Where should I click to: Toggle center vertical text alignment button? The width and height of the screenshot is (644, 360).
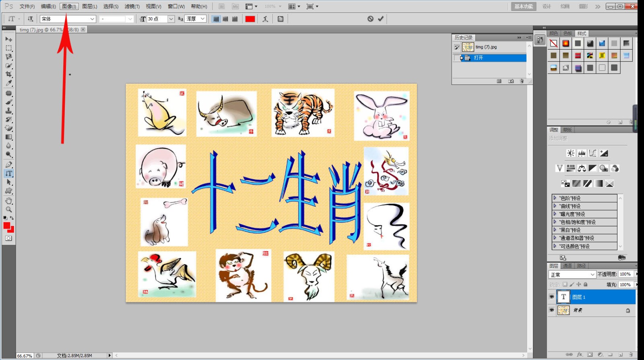pyautogui.click(x=225, y=19)
